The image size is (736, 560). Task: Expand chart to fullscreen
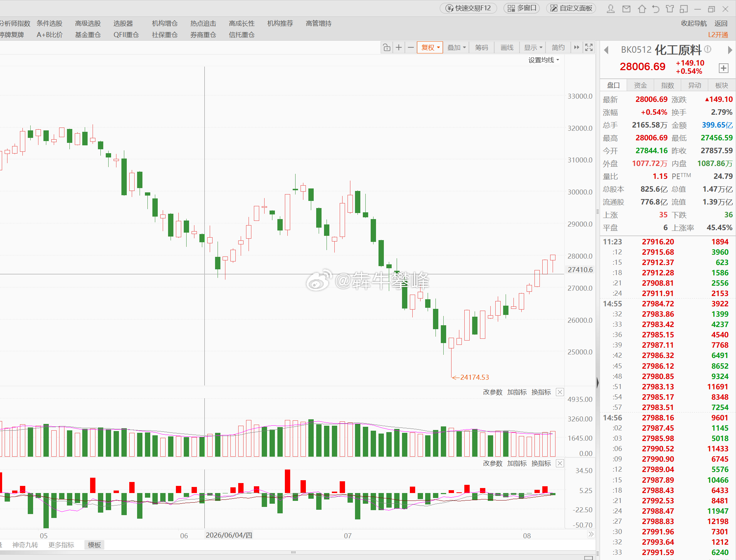coord(589,47)
